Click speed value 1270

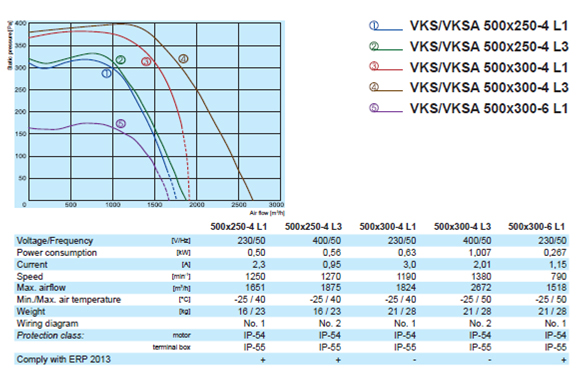tap(331, 276)
